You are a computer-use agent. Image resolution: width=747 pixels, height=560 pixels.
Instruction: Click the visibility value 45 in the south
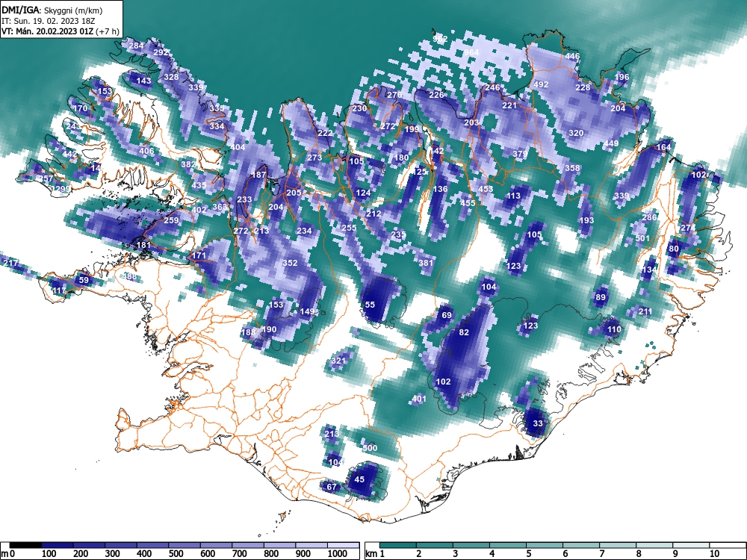pos(360,479)
